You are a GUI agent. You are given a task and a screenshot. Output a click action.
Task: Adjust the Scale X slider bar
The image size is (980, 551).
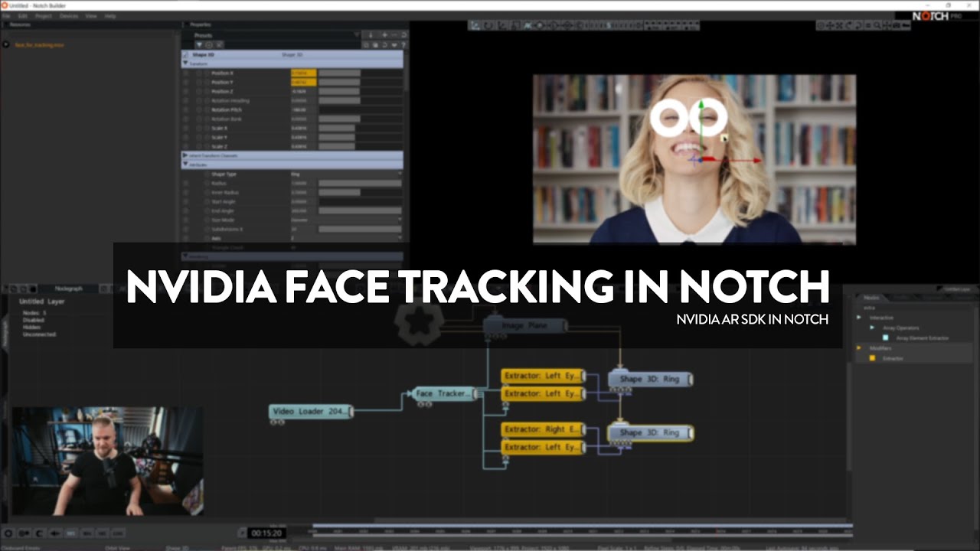[360, 128]
